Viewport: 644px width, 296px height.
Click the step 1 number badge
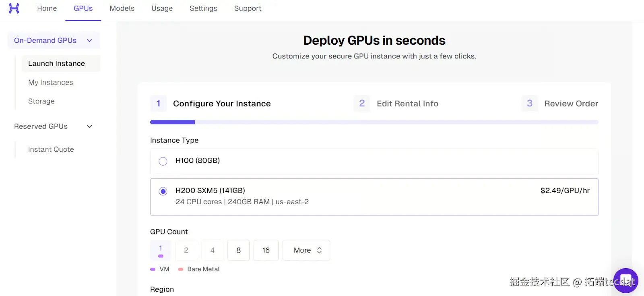point(159,103)
